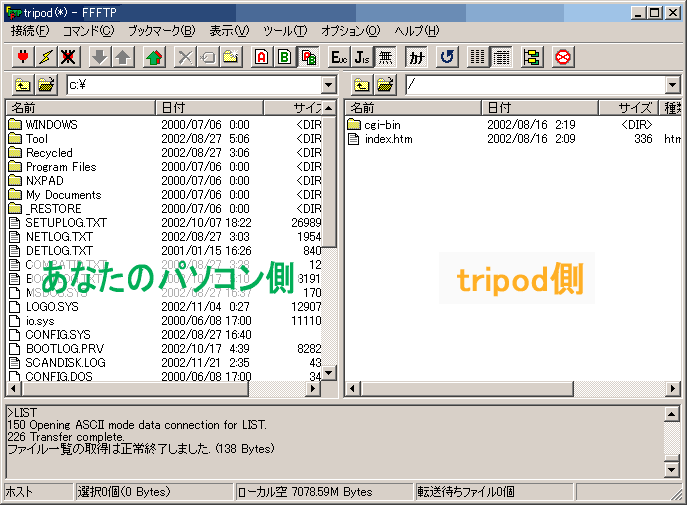Screen dimensions: 687x505
Task: Open the ブックマーク(B) menu
Action: (x=162, y=31)
